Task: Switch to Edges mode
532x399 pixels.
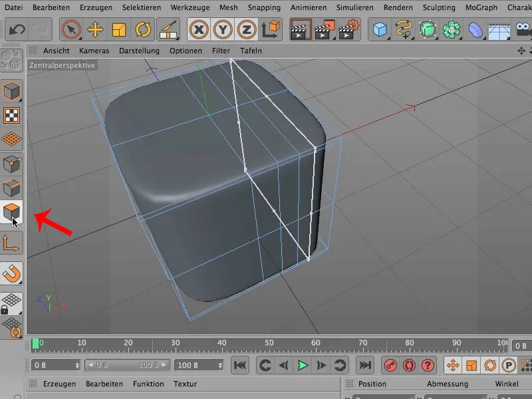Action: pyautogui.click(x=11, y=188)
